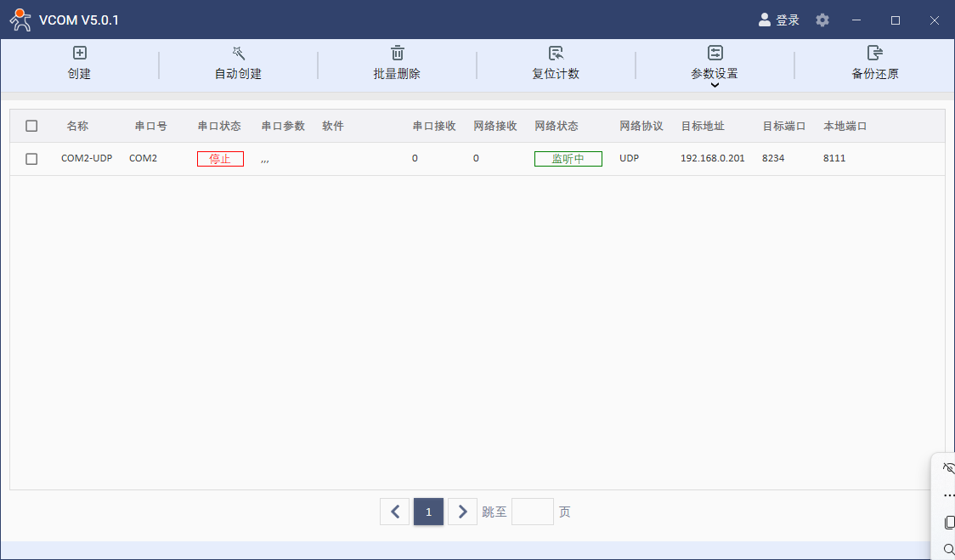Go to the previous page arrow
Image resolution: width=955 pixels, height=560 pixels.
point(394,512)
